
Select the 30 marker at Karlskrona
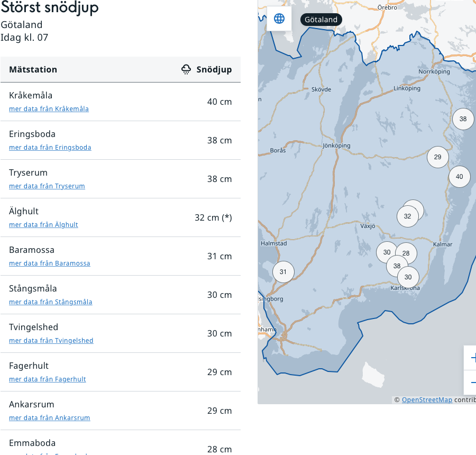pos(408,277)
